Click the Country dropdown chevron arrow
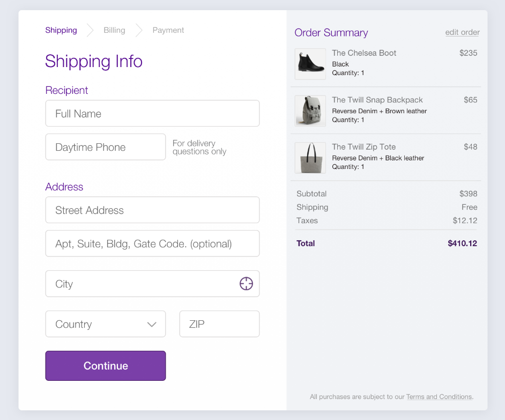This screenshot has height=420, width=505. pyautogui.click(x=152, y=325)
